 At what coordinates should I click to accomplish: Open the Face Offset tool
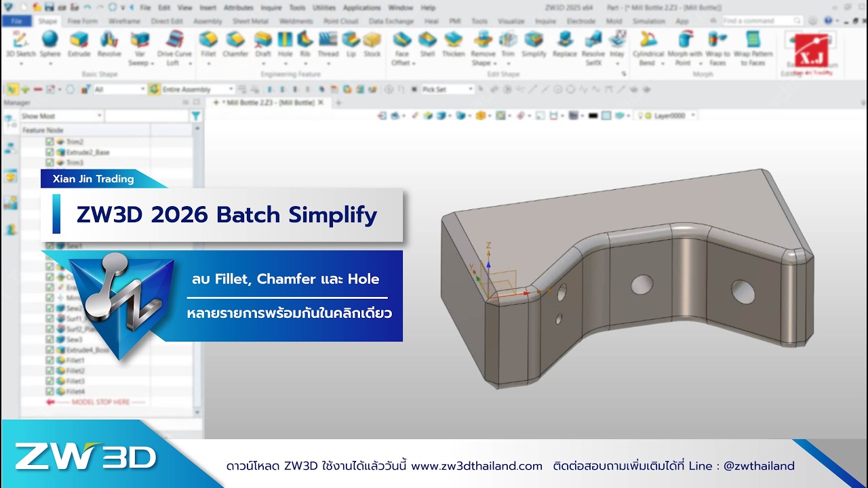pyautogui.click(x=402, y=48)
